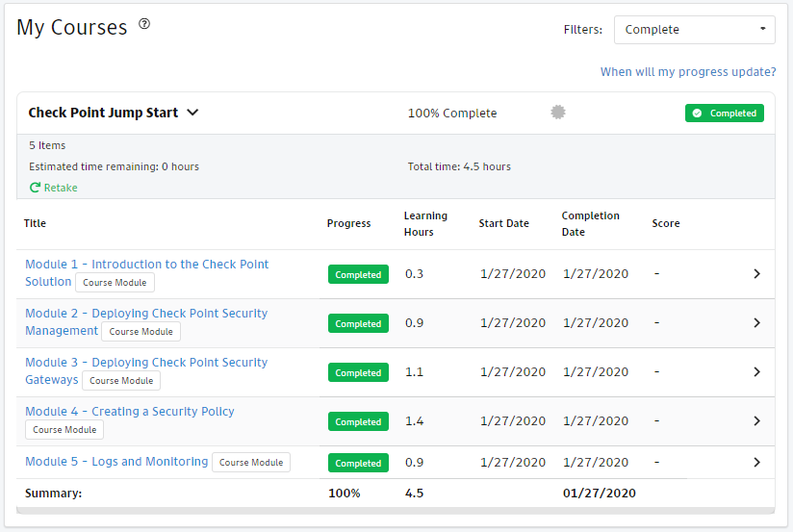Open the My Courses help icon
Image resolution: width=793 pixels, height=532 pixels.
point(144,24)
